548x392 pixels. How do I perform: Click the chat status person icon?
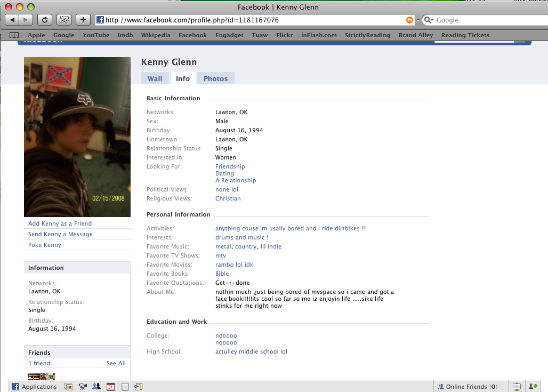coord(533,387)
